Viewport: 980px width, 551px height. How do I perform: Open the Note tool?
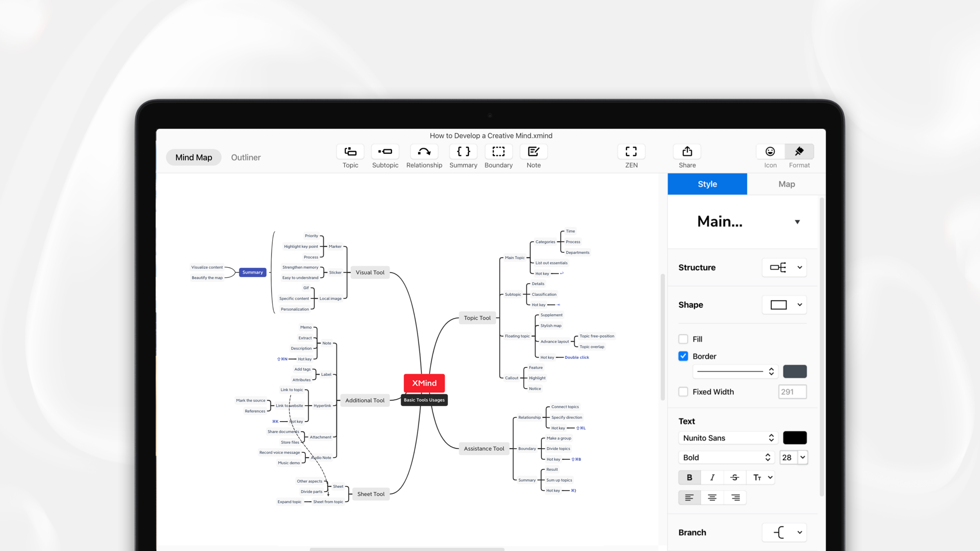click(x=533, y=152)
